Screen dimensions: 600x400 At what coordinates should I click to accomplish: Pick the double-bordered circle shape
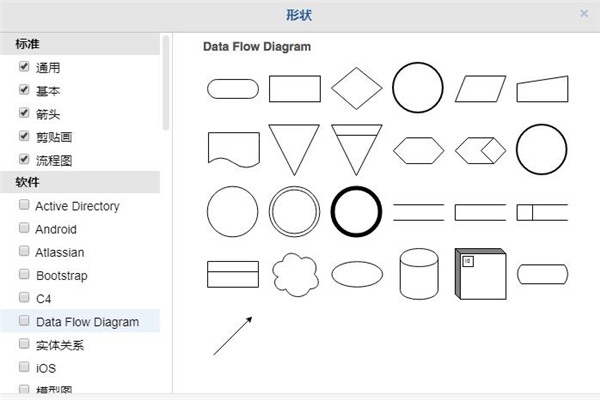point(295,212)
